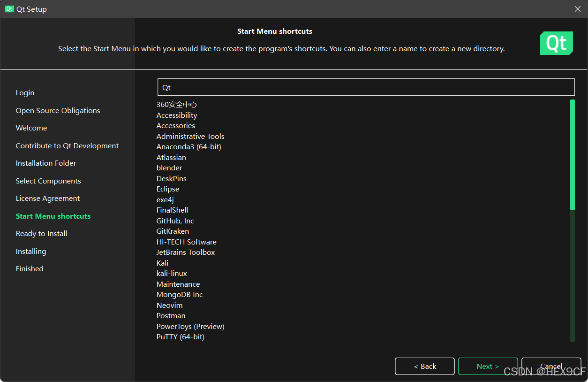The width and height of the screenshot is (588, 382).
Task: Choose the FinalShell folder
Action: (x=172, y=210)
